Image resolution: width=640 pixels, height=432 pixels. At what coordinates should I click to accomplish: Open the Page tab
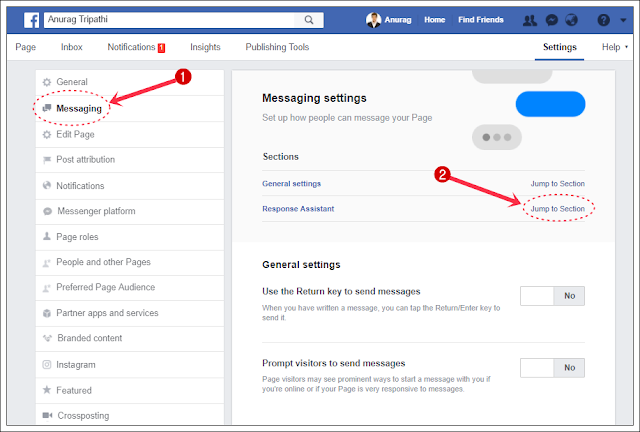click(26, 47)
